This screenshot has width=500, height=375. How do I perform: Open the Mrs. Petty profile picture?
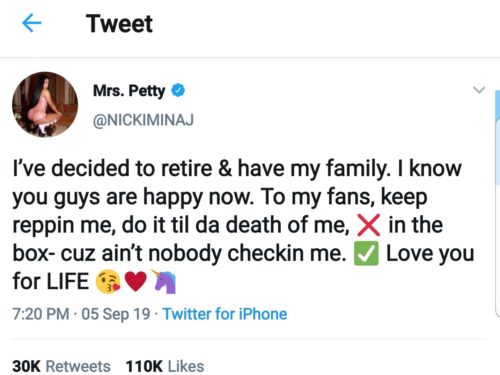pyautogui.click(x=45, y=104)
